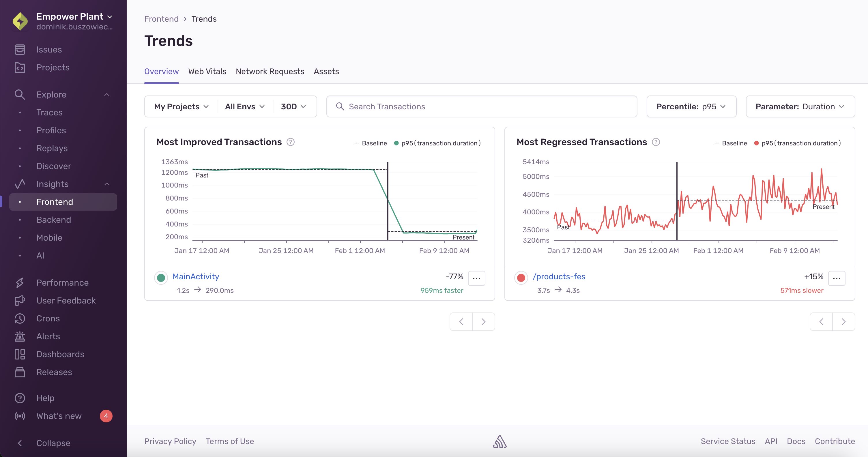Click the What's new broadcast icon
The image size is (868, 457).
[x=20, y=416]
